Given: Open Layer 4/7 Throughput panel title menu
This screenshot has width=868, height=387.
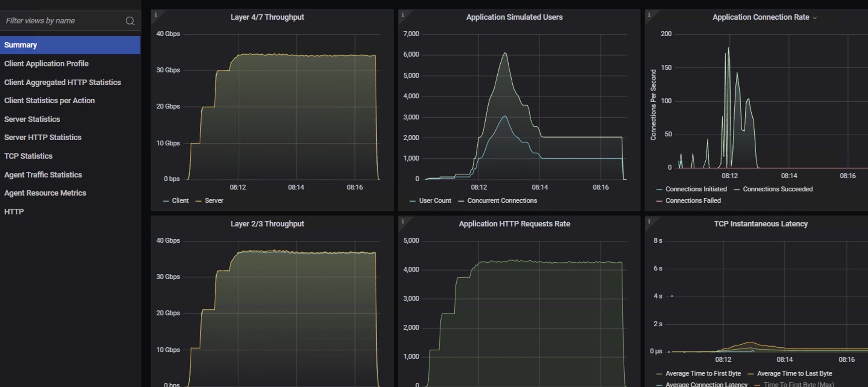Looking at the screenshot, I should pyautogui.click(x=267, y=17).
